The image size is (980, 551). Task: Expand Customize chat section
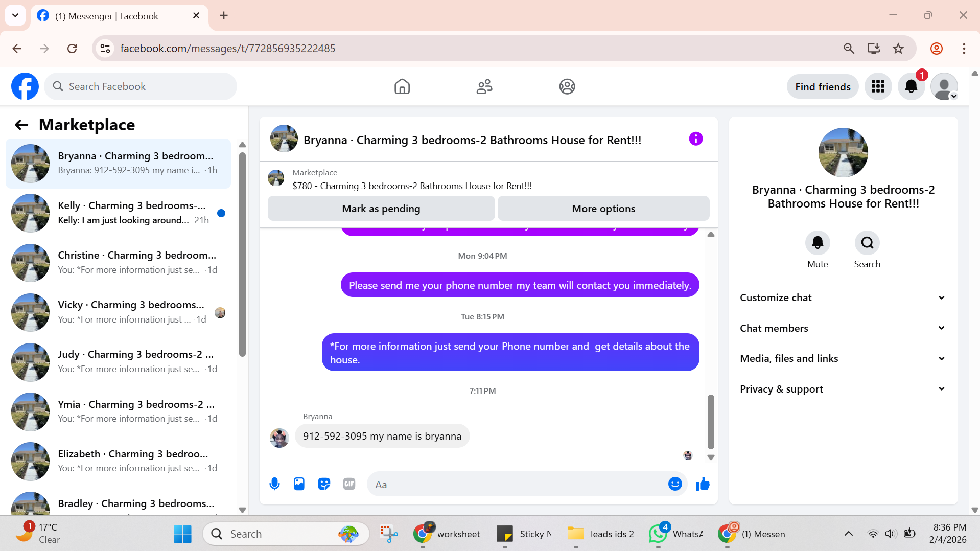pos(843,297)
